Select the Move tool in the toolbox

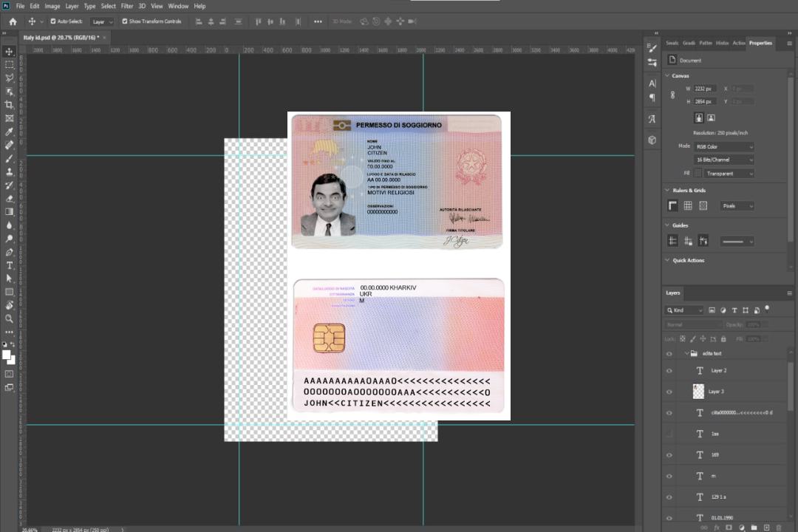(x=9, y=52)
